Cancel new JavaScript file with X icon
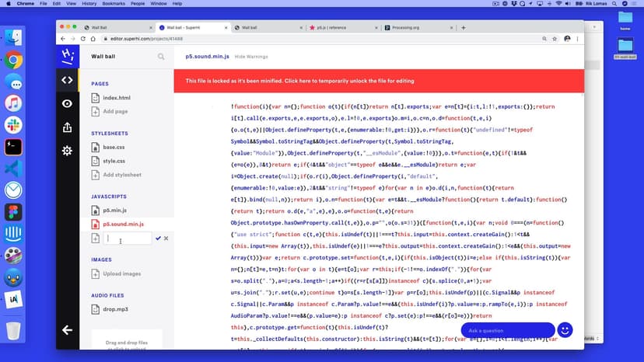This screenshot has height=362, width=644. (x=166, y=238)
